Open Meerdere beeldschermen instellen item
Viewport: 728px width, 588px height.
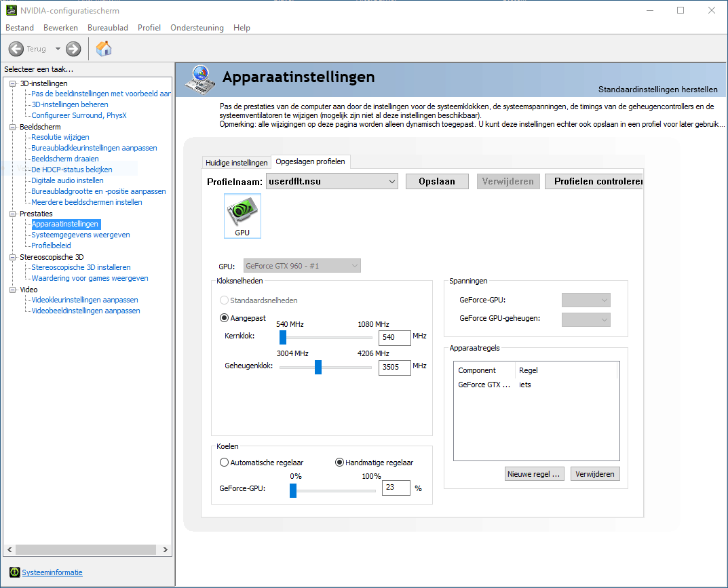point(87,202)
